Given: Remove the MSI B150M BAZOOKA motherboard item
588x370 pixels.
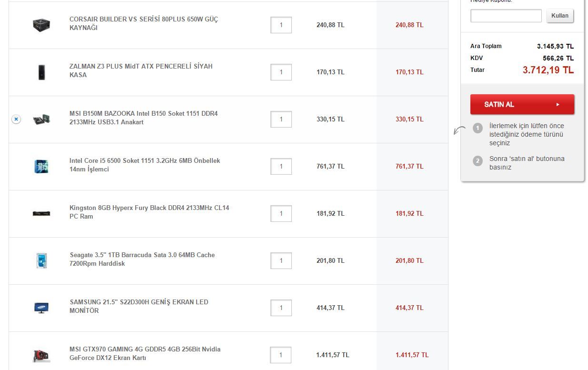Looking at the screenshot, I should (x=16, y=119).
